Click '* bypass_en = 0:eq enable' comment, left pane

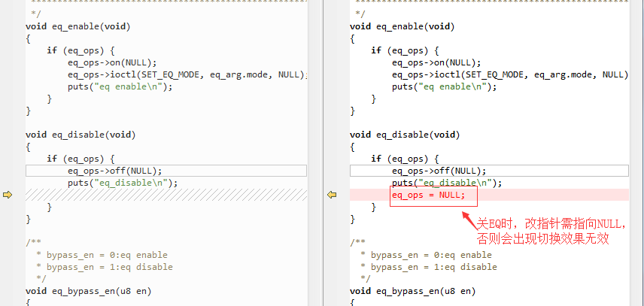click(102, 255)
